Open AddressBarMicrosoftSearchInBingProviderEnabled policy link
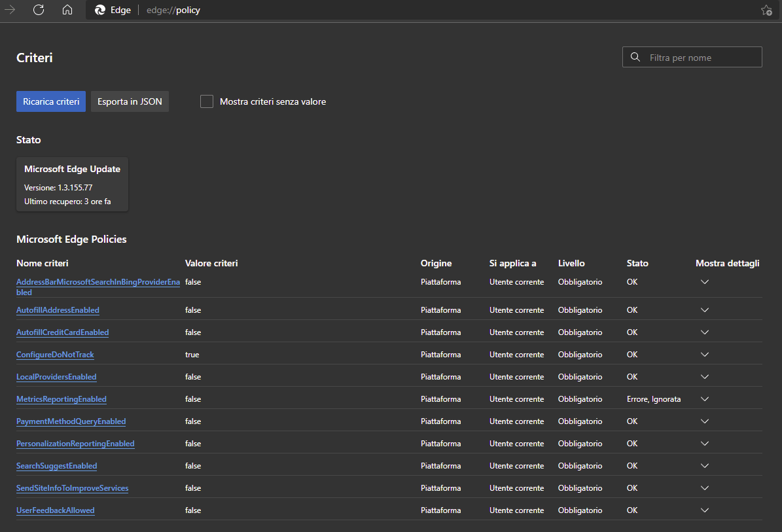The height and width of the screenshot is (532, 782). [98, 287]
